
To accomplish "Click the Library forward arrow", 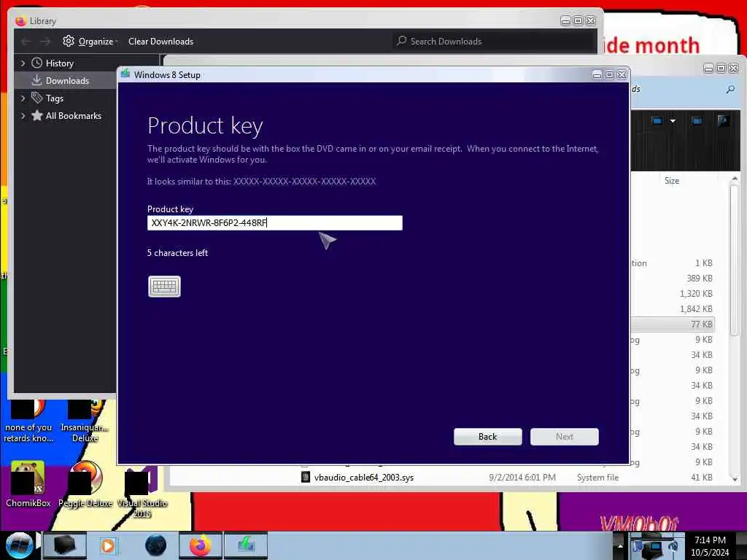I will pyautogui.click(x=45, y=42).
